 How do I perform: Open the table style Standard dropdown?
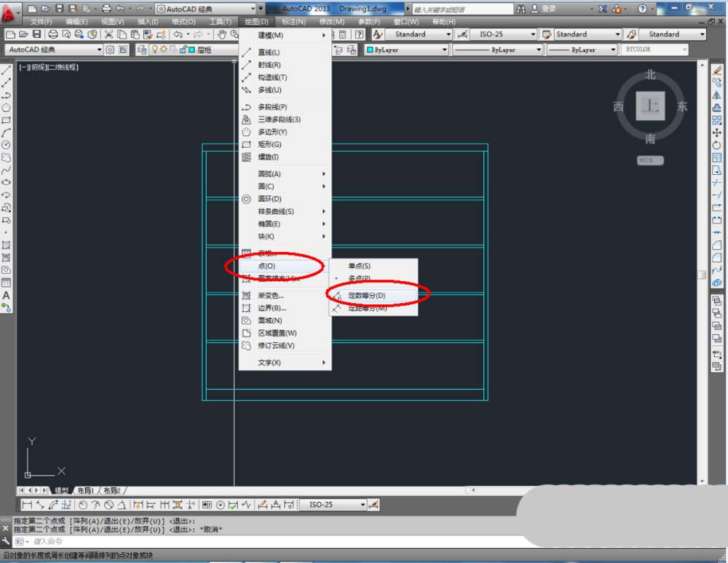[x=587, y=34]
